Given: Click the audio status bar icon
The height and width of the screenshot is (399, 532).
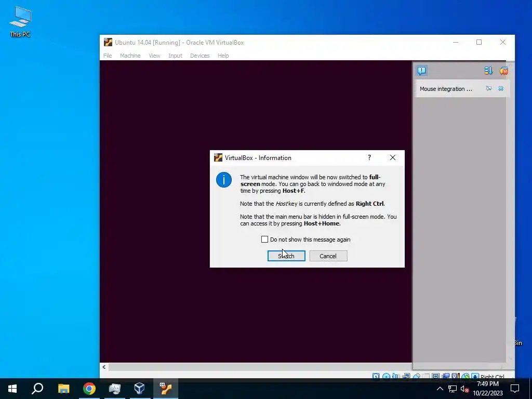Looking at the screenshot, I should pos(395,376).
